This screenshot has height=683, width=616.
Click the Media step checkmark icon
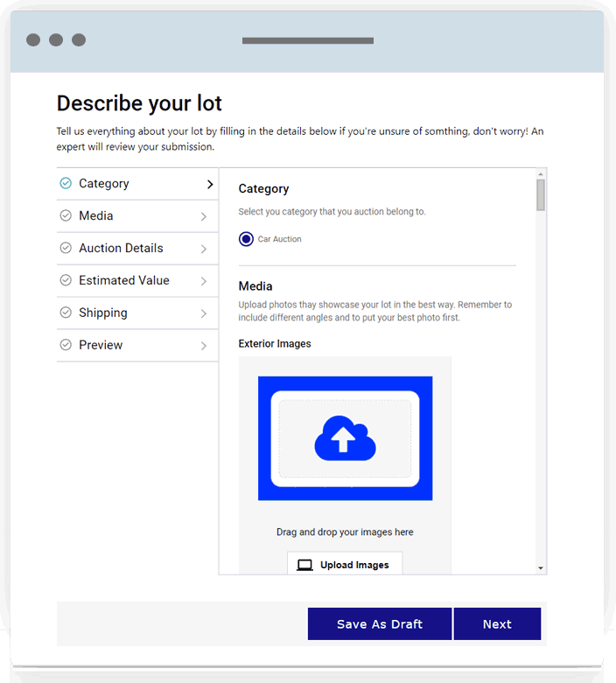point(66,215)
